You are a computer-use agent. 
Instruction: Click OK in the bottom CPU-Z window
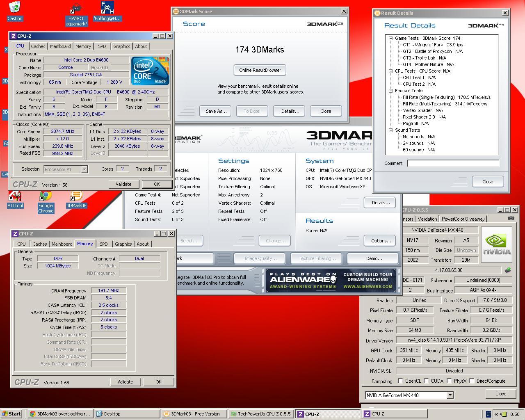point(158,382)
